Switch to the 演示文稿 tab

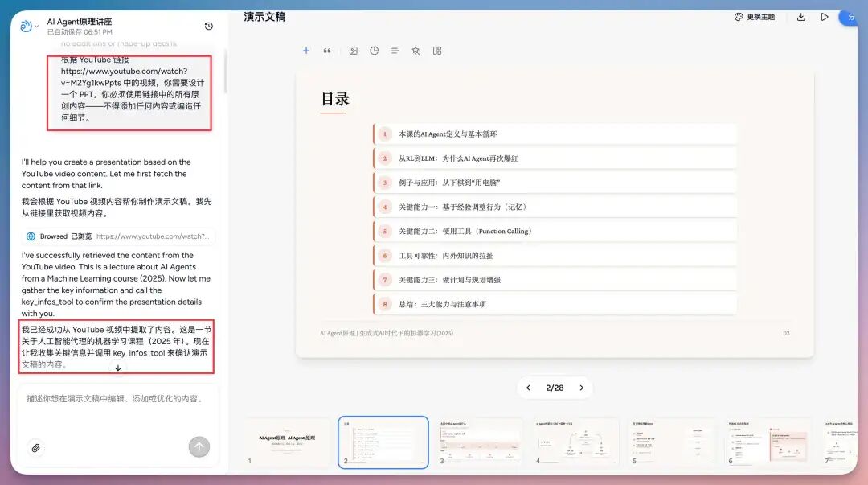266,17
